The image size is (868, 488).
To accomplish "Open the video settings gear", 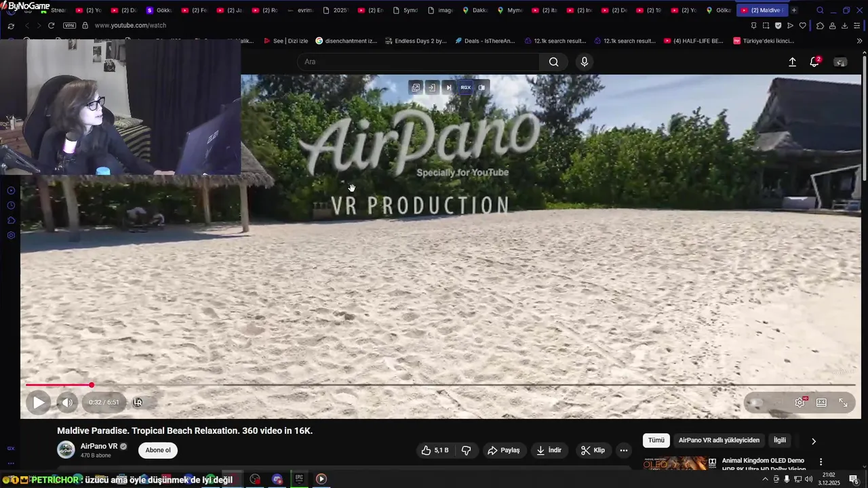I will click(800, 403).
